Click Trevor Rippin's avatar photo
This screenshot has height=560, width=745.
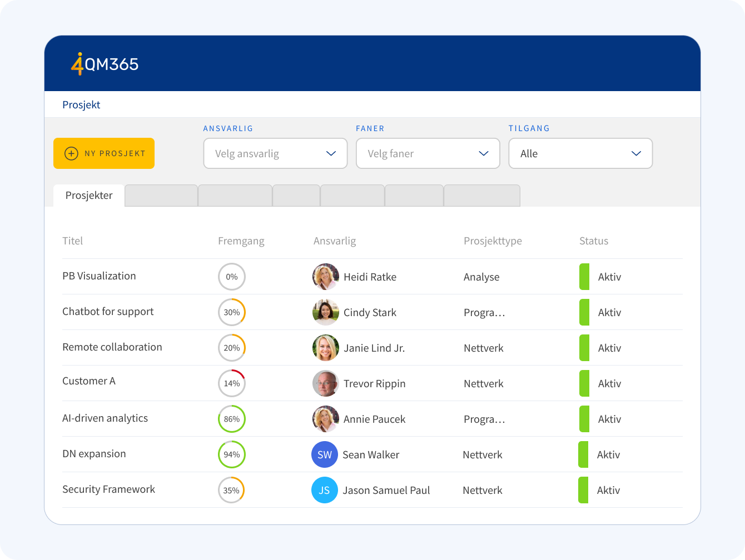click(326, 383)
